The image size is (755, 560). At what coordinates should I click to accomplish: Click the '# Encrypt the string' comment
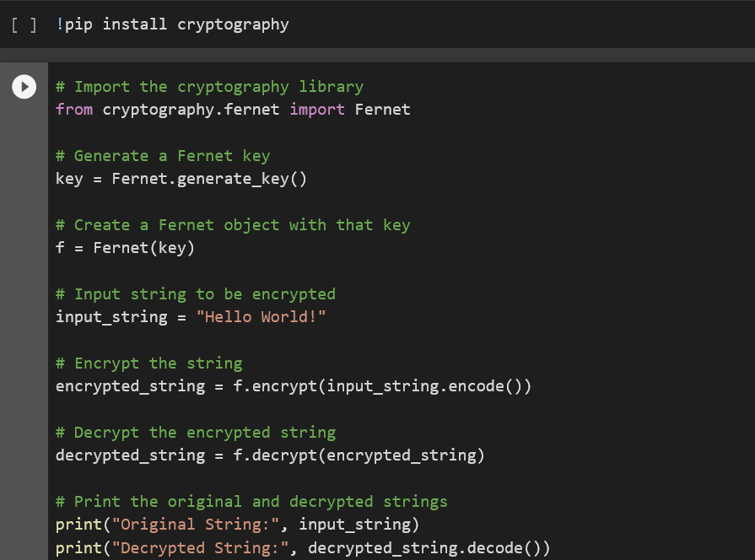click(x=148, y=363)
